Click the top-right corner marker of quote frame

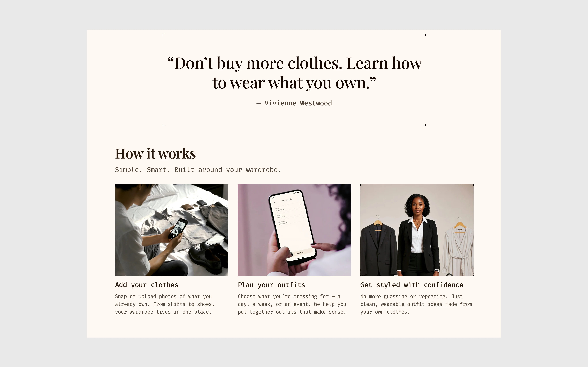425,35
